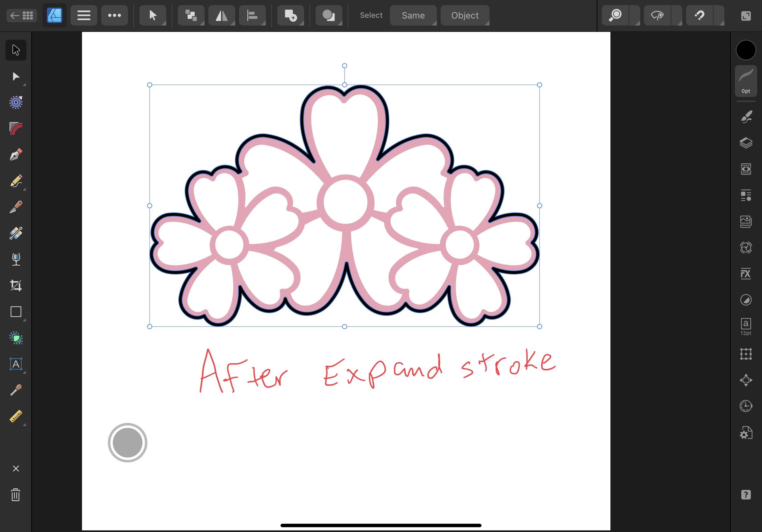Click the top-left selection corner handle
Image resolution: width=762 pixels, height=532 pixels.
pos(150,85)
